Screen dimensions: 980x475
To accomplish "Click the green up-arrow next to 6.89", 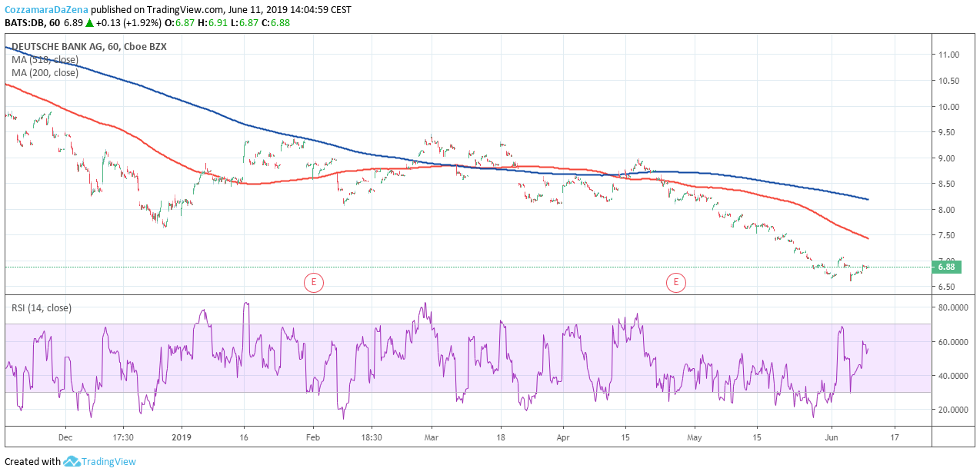I will tap(89, 23).
